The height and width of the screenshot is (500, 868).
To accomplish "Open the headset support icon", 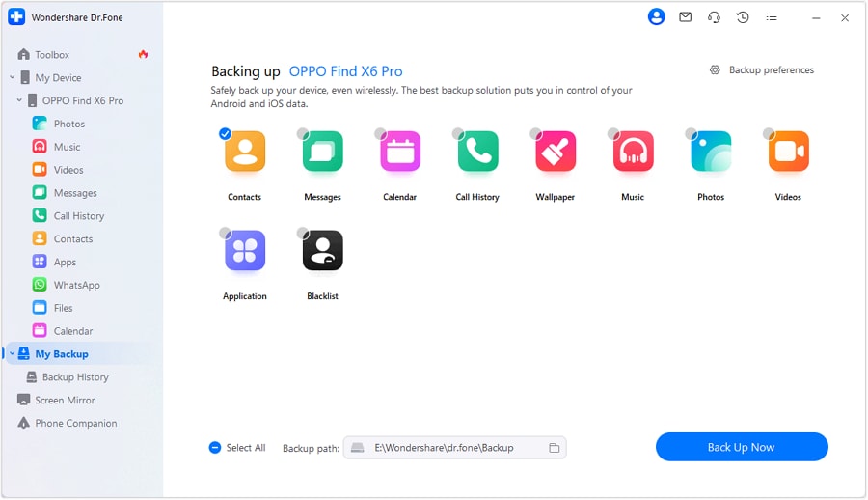I will [x=714, y=17].
